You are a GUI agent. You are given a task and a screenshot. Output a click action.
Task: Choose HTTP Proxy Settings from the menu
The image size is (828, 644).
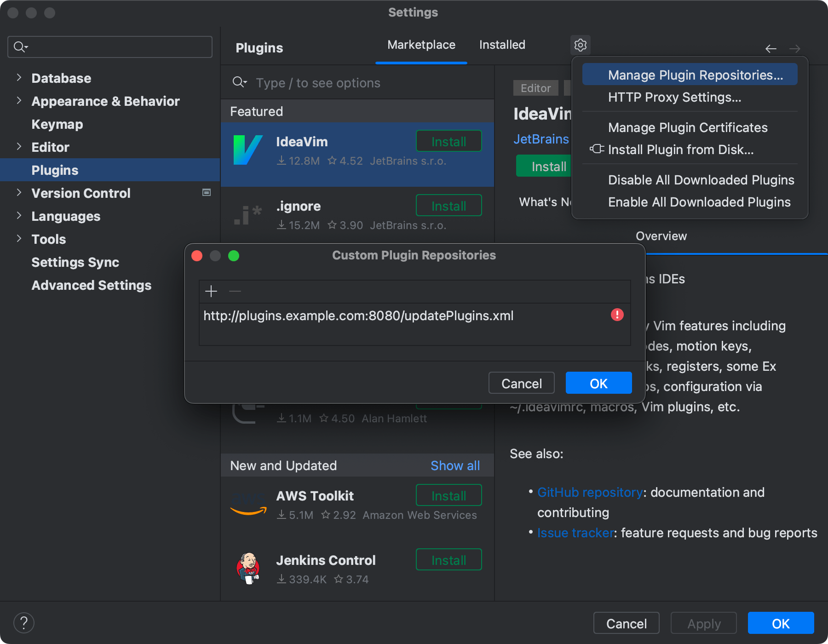tap(674, 97)
